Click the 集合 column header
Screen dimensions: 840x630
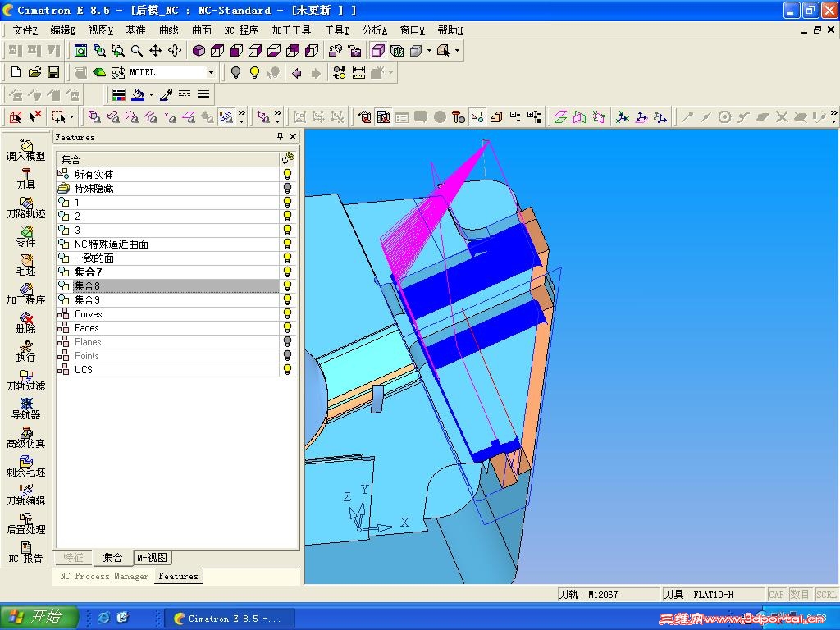[x=167, y=159]
